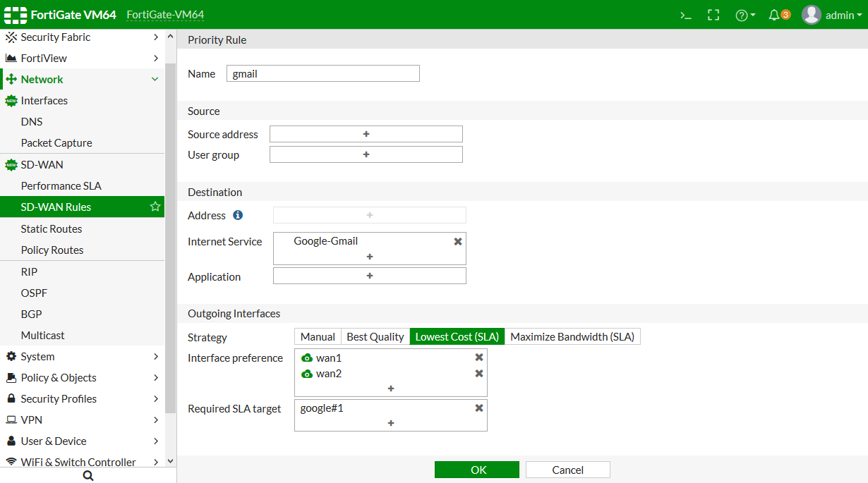Open the admin user dropdown
The image size is (868, 483).
(x=833, y=15)
